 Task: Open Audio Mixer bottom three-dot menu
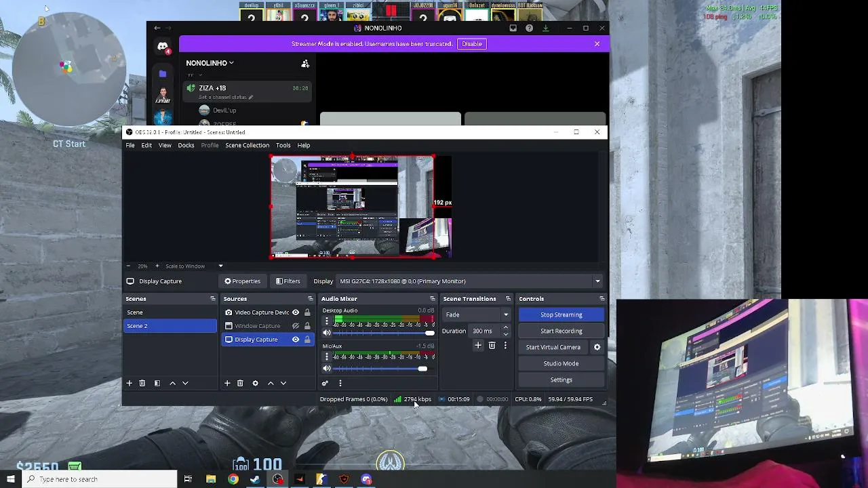tap(340, 383)
